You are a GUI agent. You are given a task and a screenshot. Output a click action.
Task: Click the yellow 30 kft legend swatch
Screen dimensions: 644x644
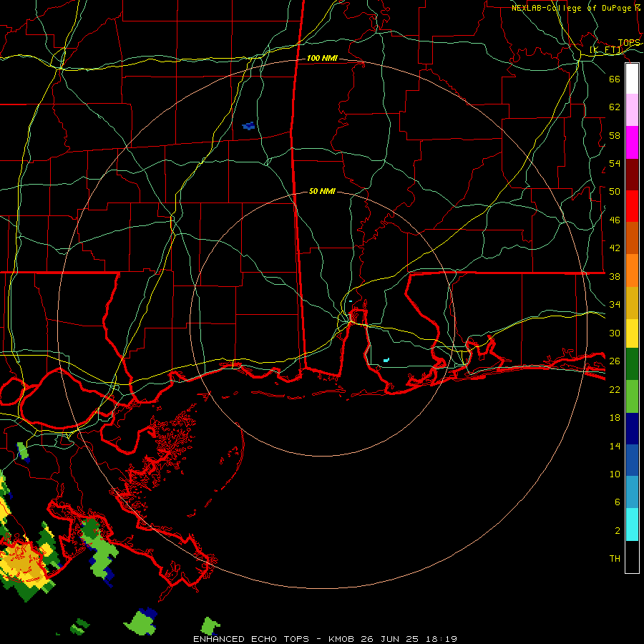tap(632, 333)
